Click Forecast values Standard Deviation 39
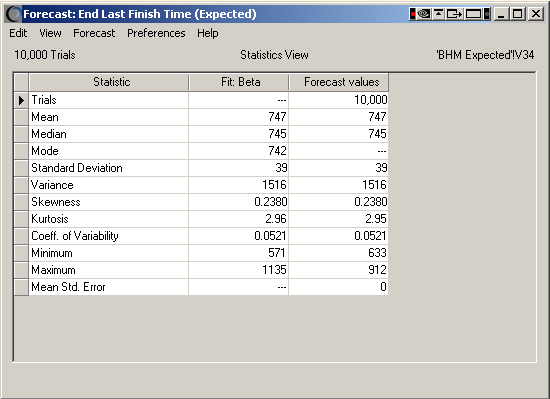This screenshot has height=399, width=550. (338, 168)
